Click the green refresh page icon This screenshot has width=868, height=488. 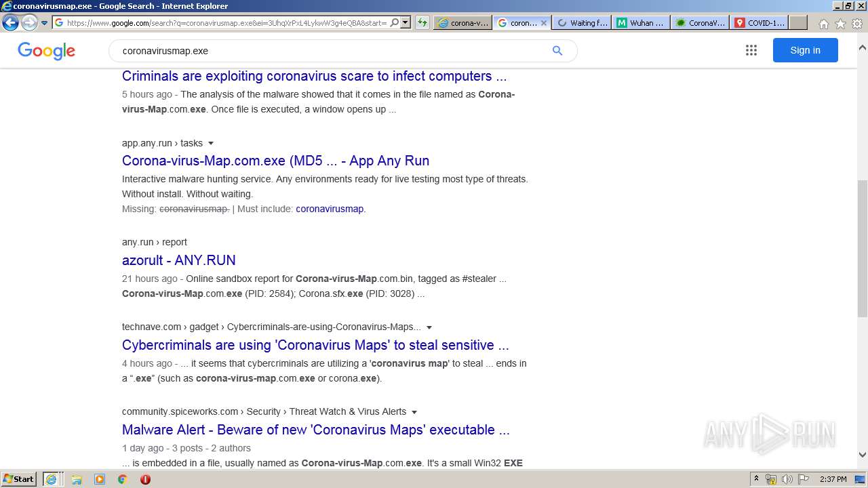422,22
